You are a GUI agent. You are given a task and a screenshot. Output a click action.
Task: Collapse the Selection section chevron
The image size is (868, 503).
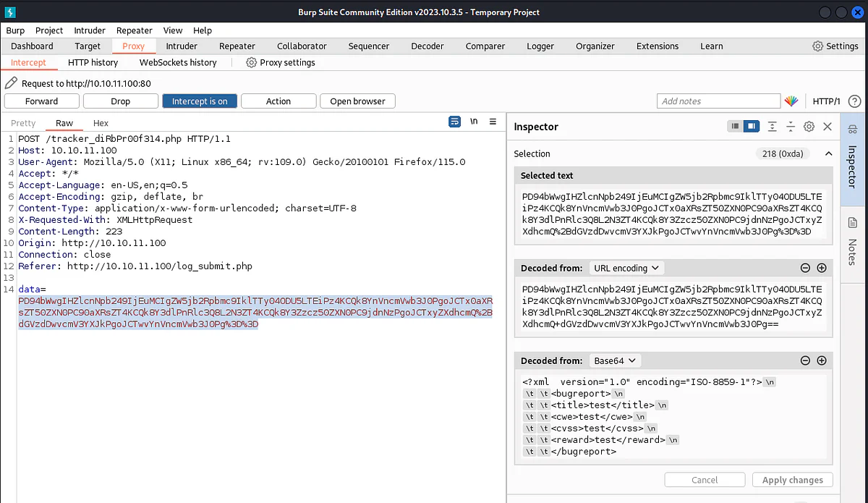[828, 153]
